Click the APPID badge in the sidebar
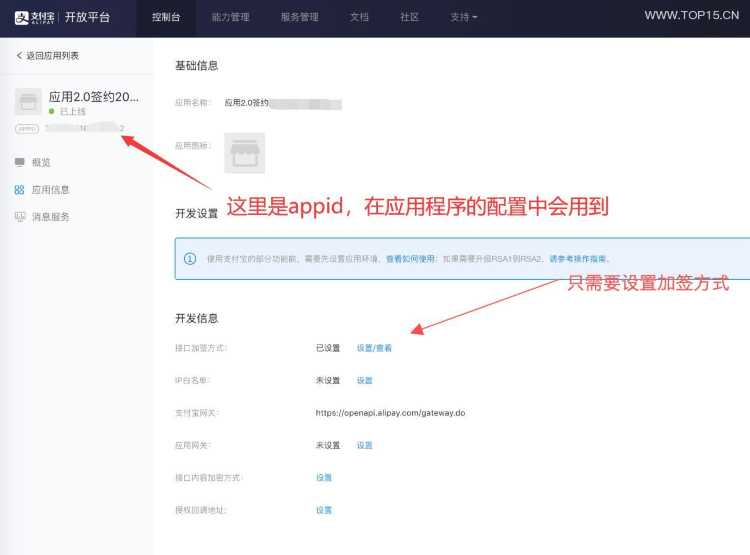 pyautogui.click(x=27, y=128)
